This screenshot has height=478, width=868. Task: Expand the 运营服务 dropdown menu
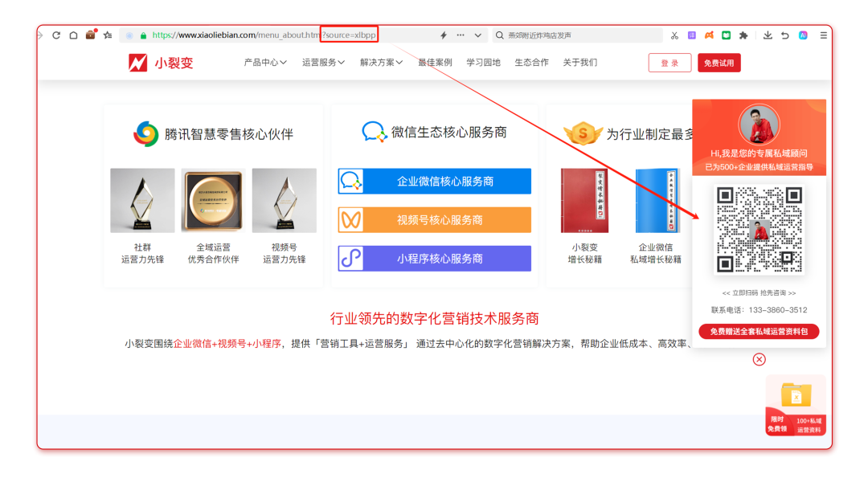point(323,63)
